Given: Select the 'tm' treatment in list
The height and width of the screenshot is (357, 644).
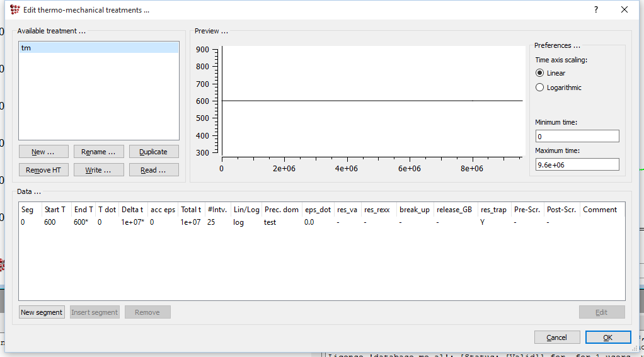Looking at the screenshot, I should [98, 48].
